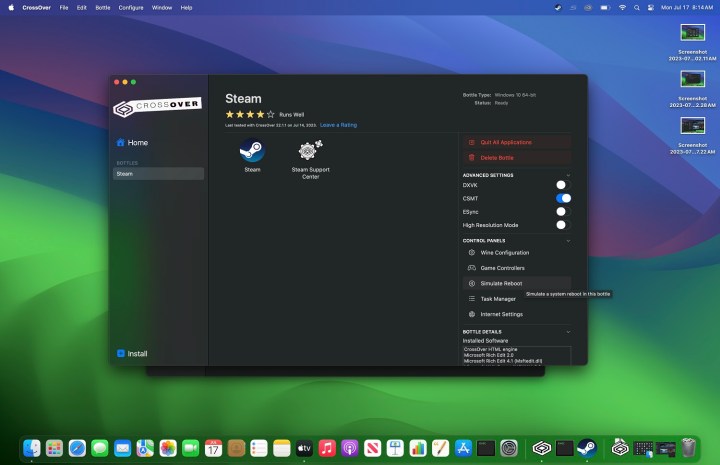The image size is (720, 465).
Task: Open FaceTime from the Dock
Action: 191,448
